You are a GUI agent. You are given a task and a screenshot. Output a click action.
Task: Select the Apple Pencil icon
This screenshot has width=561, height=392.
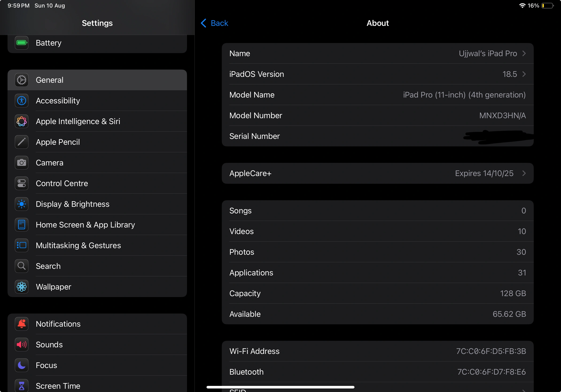pyautogui.click(x=22, y=142)
